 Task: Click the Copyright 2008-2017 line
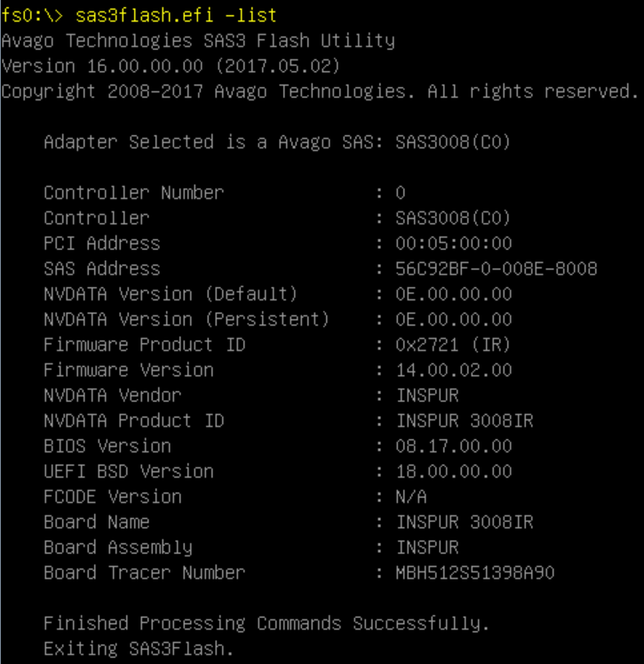coord(320,92)
